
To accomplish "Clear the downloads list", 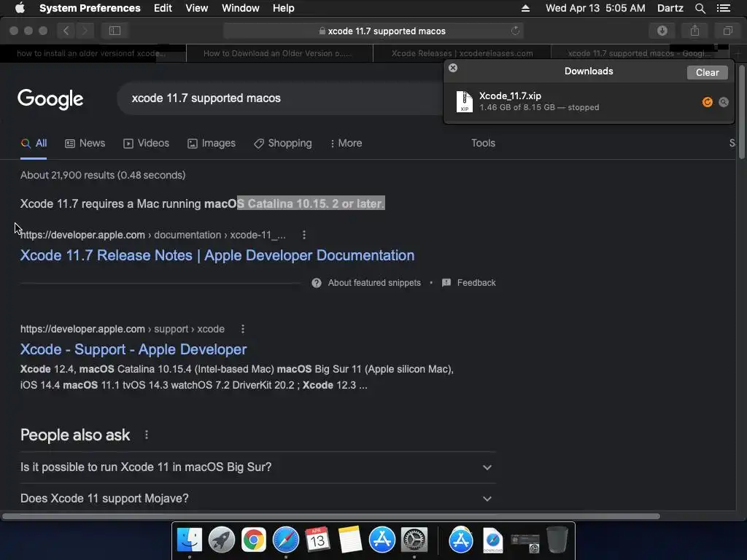I will click(707, 72).
